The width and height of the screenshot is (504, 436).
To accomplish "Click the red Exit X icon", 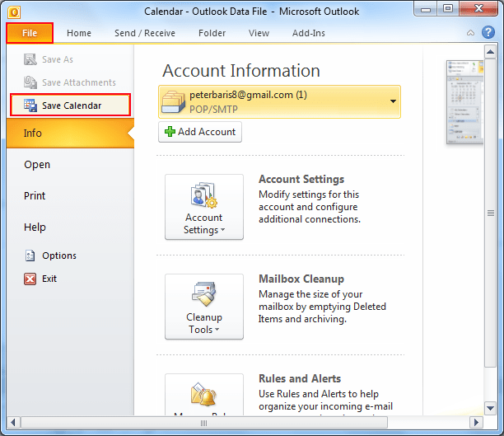I will click(30, 279).
